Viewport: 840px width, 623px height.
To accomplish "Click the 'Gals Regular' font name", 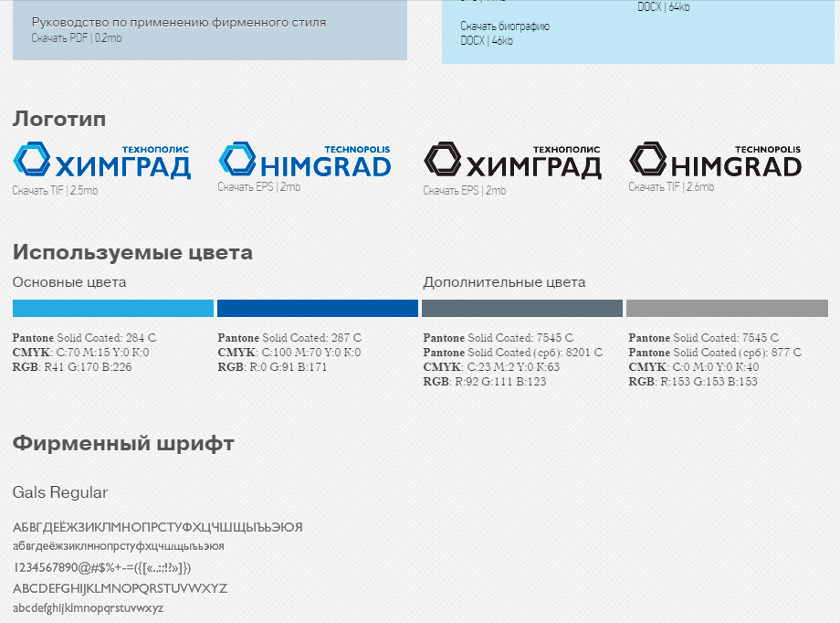I will pyautogui.click(x=60, y=492).
